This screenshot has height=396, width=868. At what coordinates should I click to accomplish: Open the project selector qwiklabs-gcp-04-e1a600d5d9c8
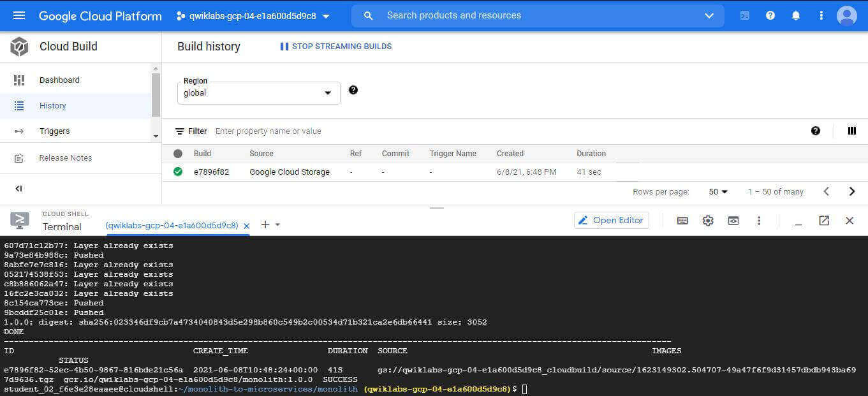pyautogui.click(x=253, y=16)
